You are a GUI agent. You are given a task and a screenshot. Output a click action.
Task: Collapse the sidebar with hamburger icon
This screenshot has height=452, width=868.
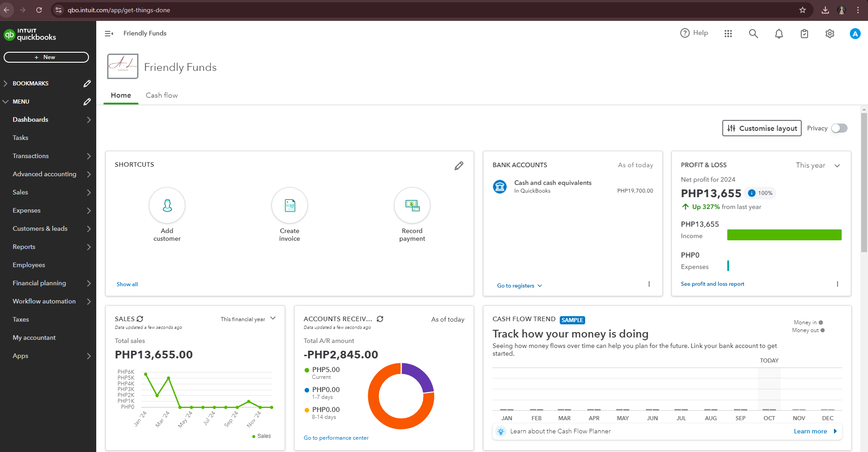tap(109, 34)
